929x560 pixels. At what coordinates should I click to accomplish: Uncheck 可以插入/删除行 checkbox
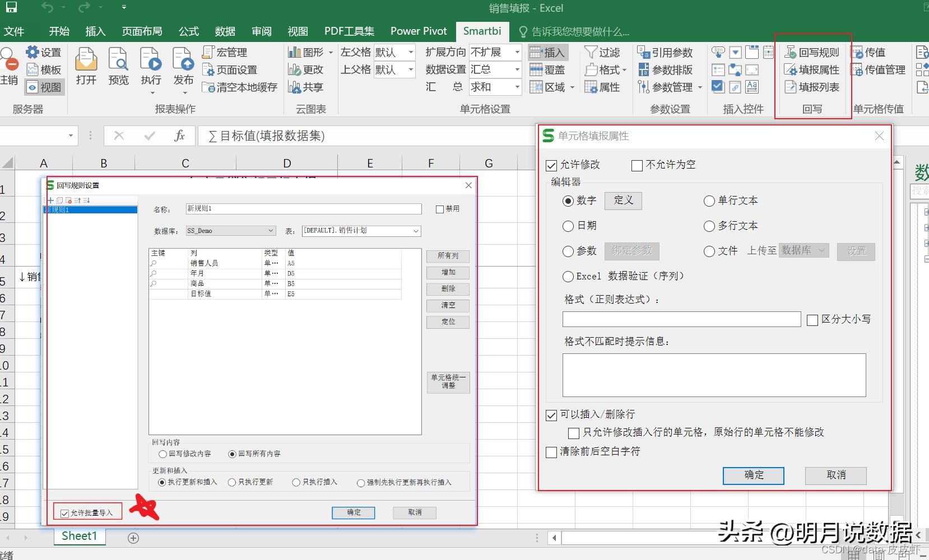[551, 415]
